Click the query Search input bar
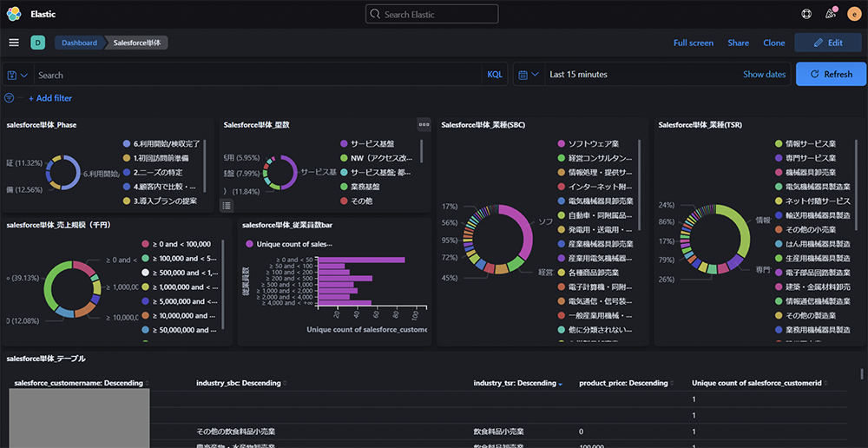This screenshot has height=448, width=868. pyautogui.click(x=258, y=75)
